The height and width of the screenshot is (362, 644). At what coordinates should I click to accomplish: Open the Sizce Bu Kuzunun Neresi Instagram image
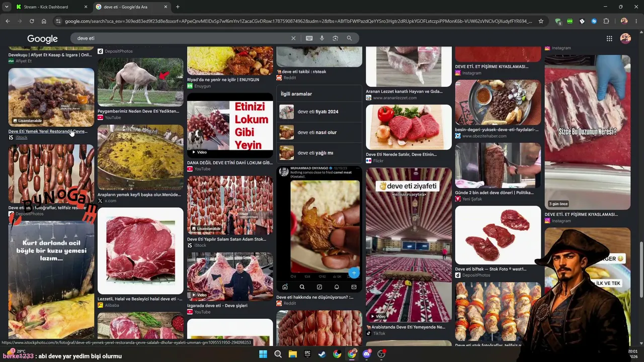(x=587, y=132)
